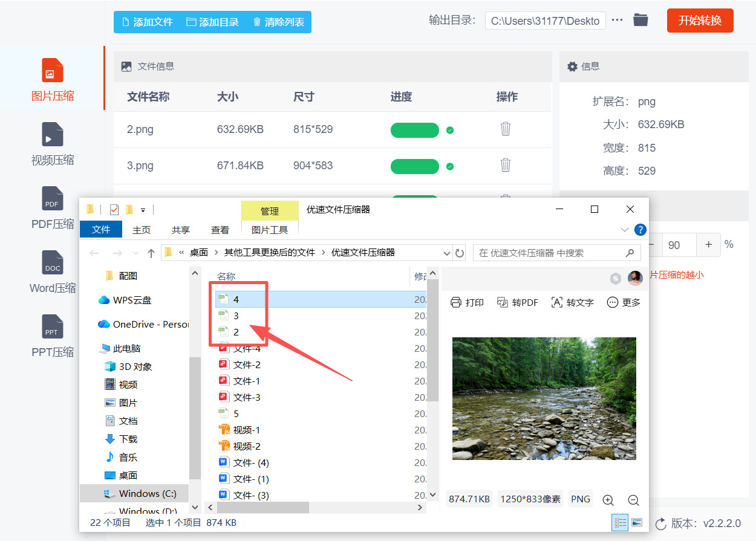756x541 pixels.
Task: Click the 添加目录 button
Action: tap(212, 22)
